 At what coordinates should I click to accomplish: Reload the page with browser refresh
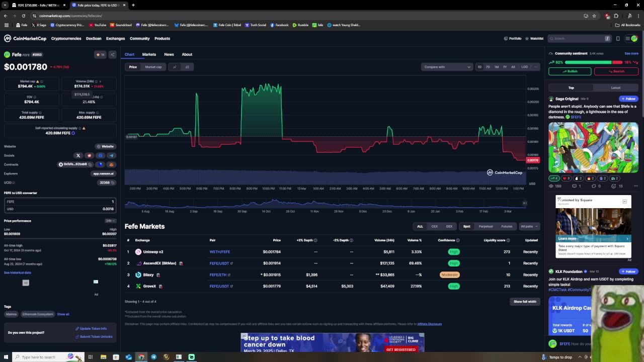click(23, 16)
